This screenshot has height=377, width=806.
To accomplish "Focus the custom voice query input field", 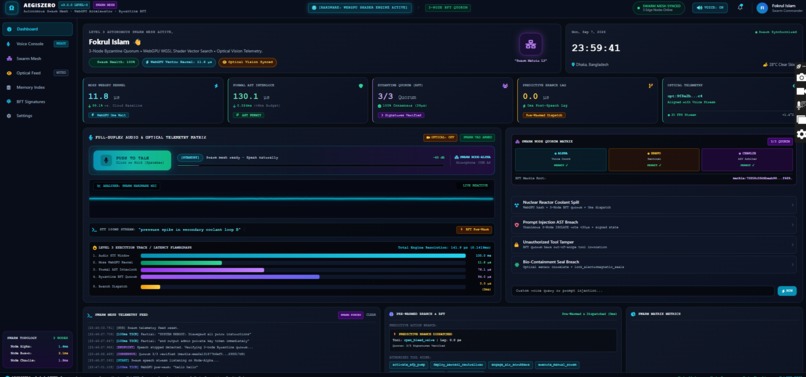I will click(x=643, y=291).
